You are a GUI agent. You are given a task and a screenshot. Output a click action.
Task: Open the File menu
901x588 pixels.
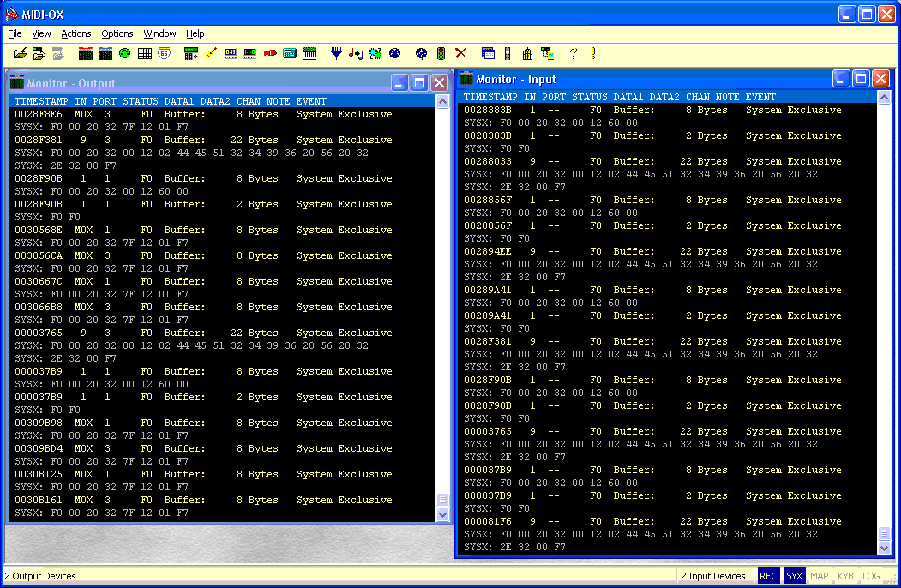click(15, 33)
